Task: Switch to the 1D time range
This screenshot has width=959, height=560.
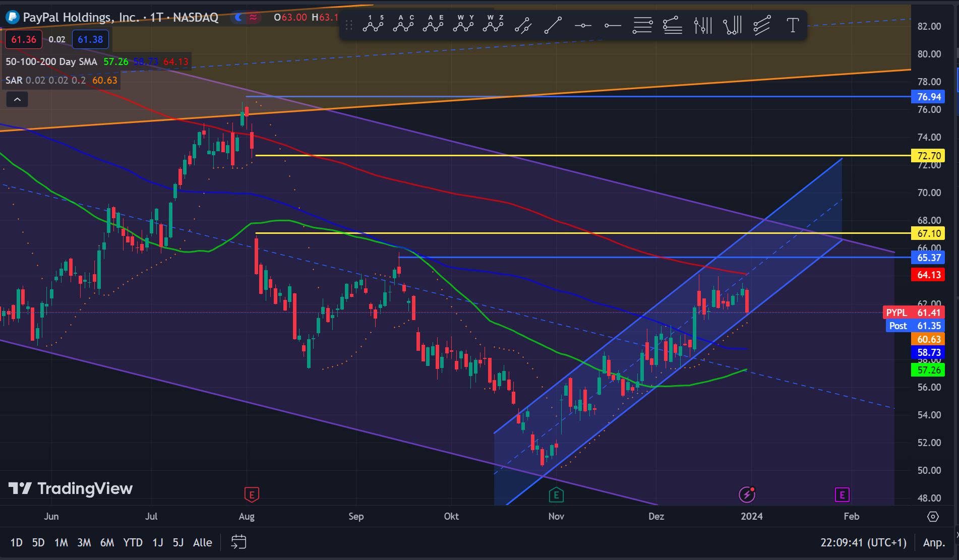Action: [16, 543]
